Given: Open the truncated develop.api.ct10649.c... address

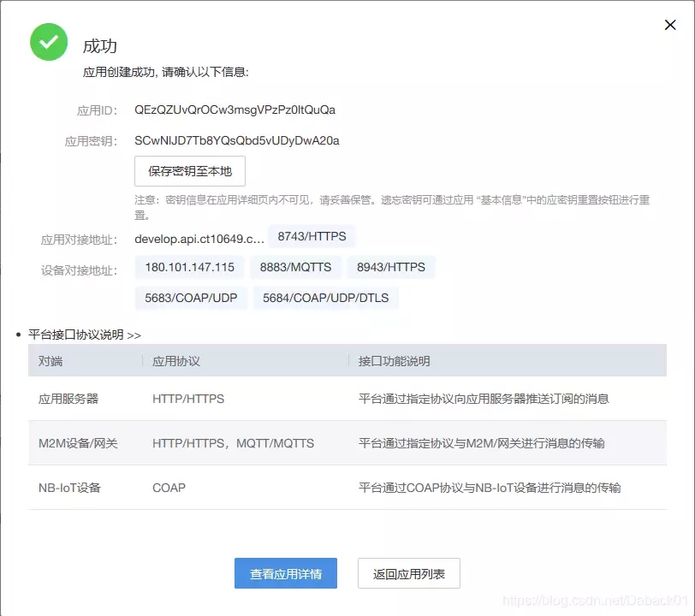Looking at the screenshot, I should 196,237.
